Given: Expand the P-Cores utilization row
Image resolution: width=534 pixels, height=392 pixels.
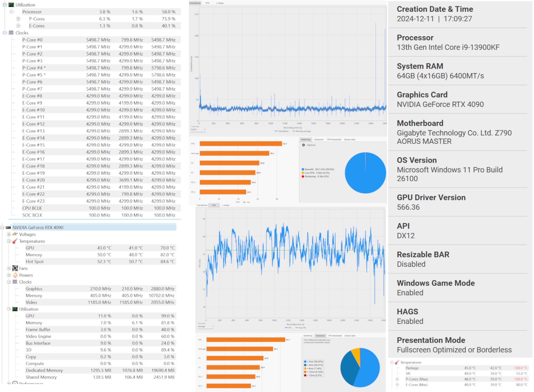Looking at the screenshot, I should click(18, 19).
